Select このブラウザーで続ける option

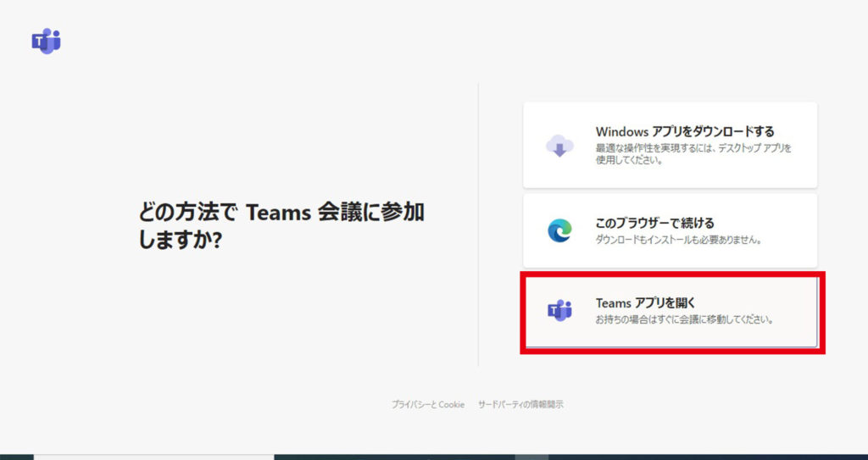[x=670, y=230]
